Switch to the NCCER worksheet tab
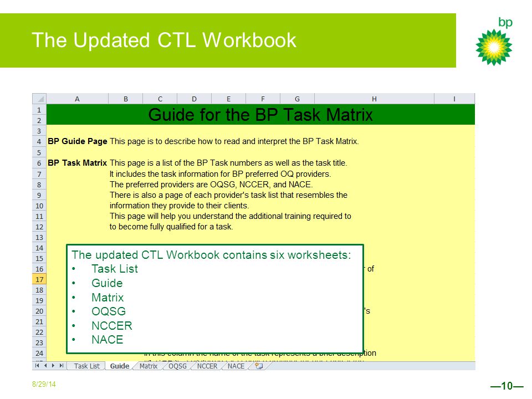Screen dimensions: 532x399 [207, 366]
